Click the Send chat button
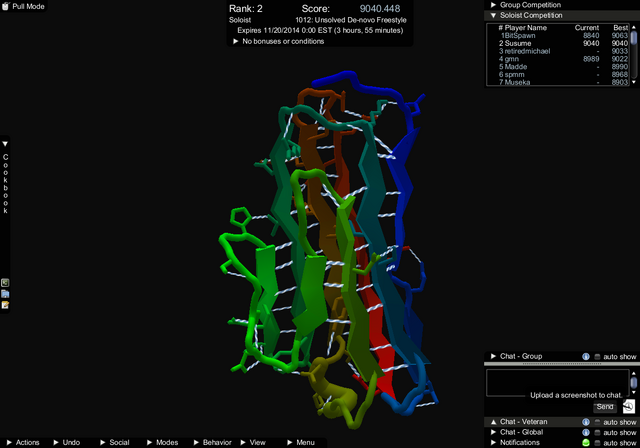640x448 pixels. [605, 407]
